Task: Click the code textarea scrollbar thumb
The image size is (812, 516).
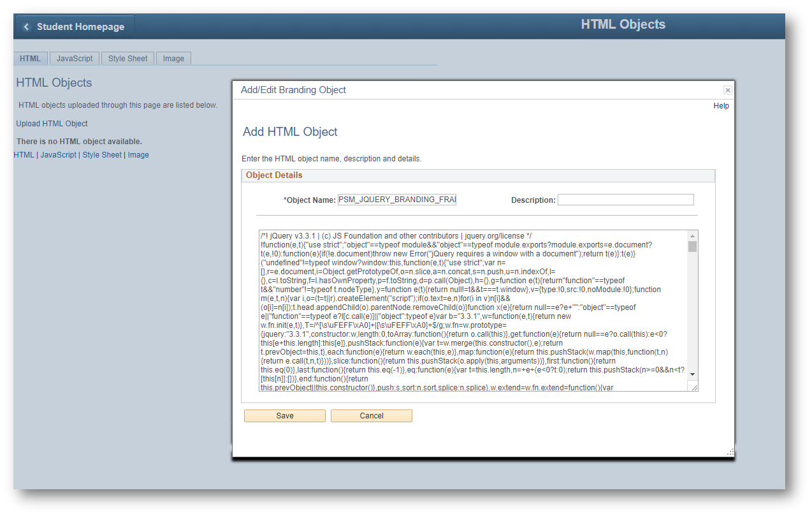Action: pyautogui.click(x=692, y=246)
